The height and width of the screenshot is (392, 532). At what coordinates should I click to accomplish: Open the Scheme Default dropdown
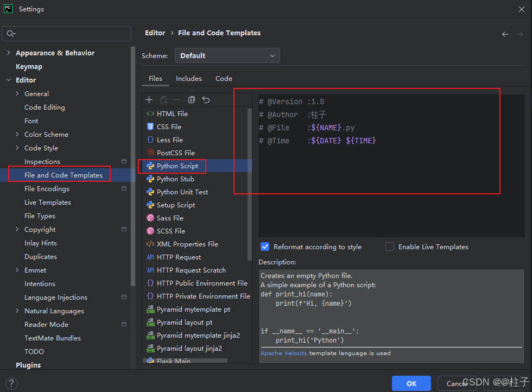pos(227,55)
